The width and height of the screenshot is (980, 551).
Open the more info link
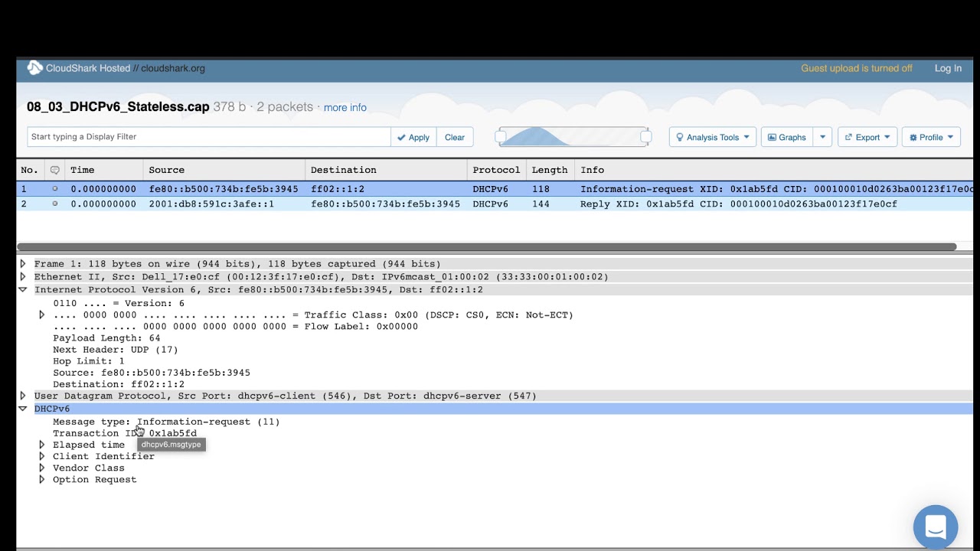(x=345, y=108)
